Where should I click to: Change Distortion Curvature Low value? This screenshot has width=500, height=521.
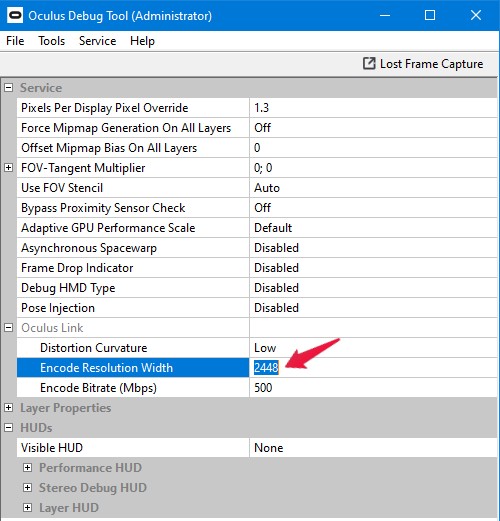coord(373,348)
